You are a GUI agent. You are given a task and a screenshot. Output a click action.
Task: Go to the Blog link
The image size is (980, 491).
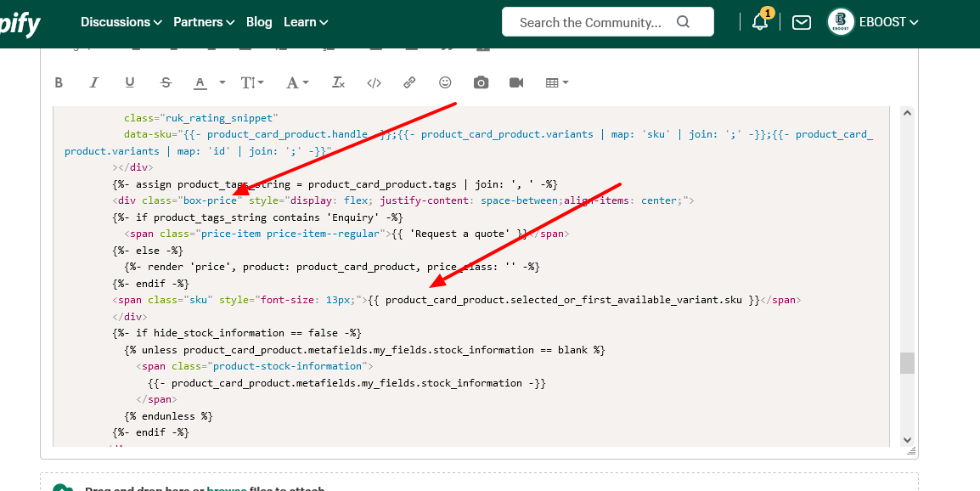click(x=259, y=22)
